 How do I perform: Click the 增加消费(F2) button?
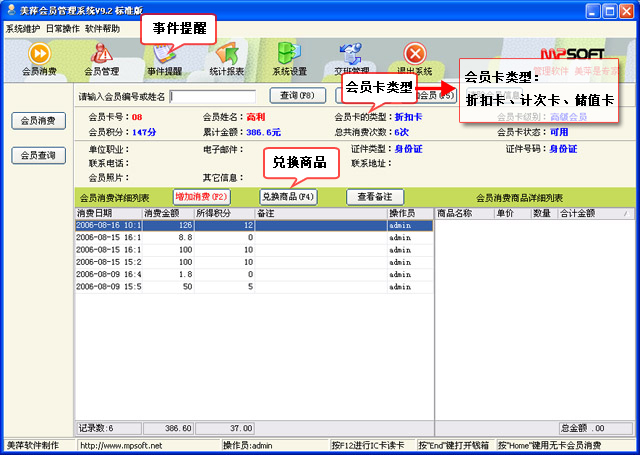[201, 197]
